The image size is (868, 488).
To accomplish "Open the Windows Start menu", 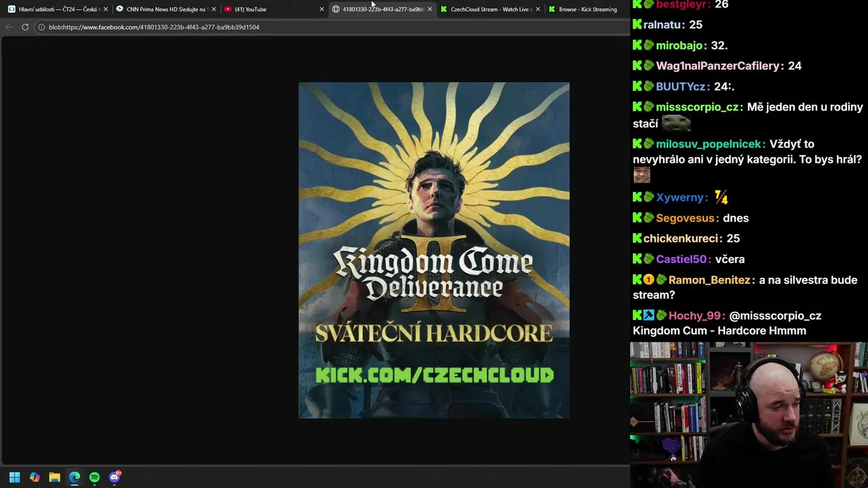I will point(14,477).
